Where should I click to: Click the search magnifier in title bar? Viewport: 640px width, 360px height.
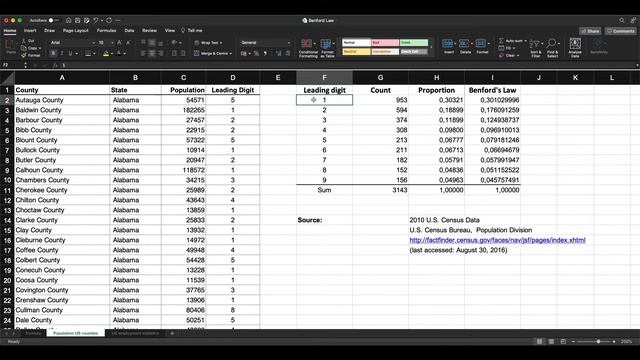[622, 20]
